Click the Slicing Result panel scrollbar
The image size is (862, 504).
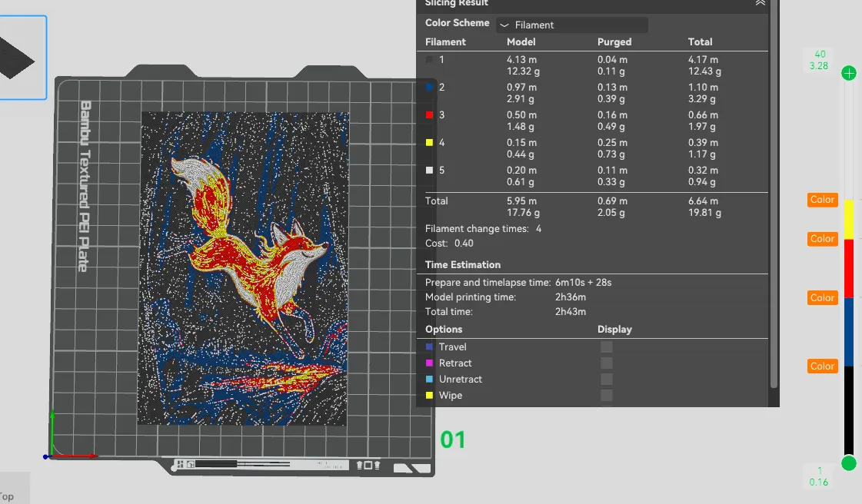click(x=774, y=194)
